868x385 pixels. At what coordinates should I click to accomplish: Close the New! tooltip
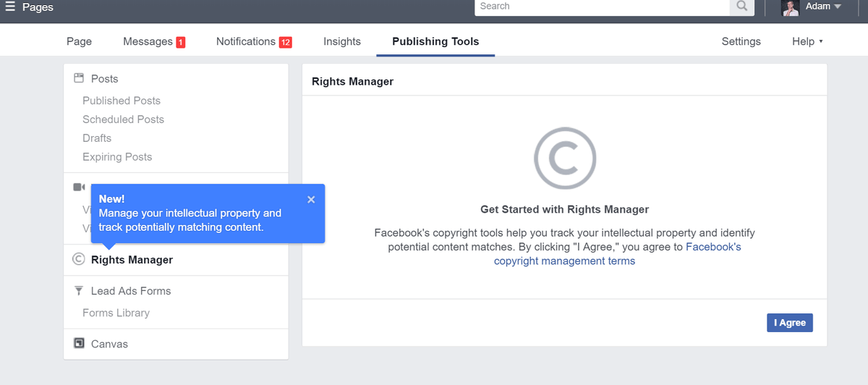tap(311, 200)
